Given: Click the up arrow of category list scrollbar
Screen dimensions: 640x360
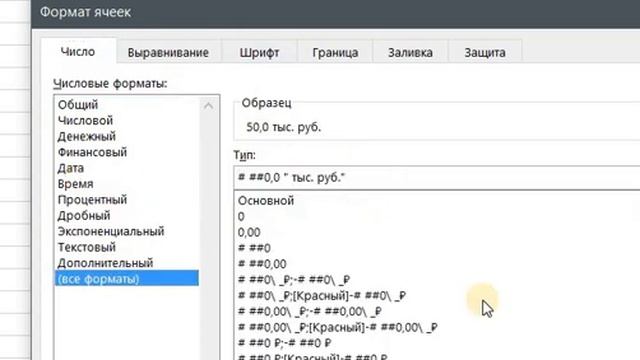Looking at the screenshot, I should tap(209, 106).
